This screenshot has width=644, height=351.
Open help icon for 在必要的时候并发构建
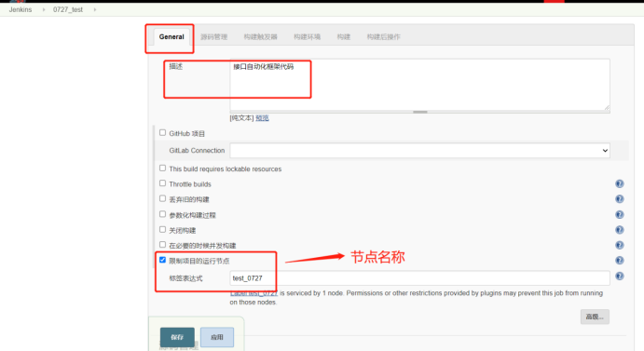[620, 245]
